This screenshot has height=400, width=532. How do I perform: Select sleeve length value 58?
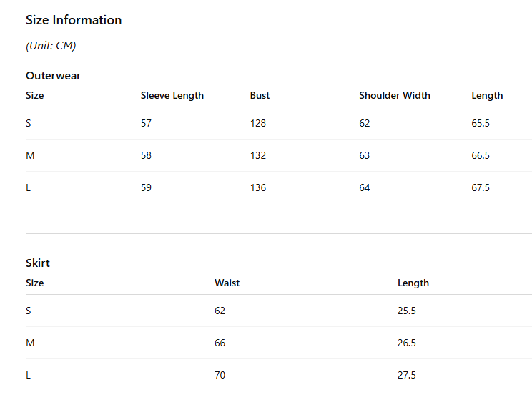pos(147,155)
